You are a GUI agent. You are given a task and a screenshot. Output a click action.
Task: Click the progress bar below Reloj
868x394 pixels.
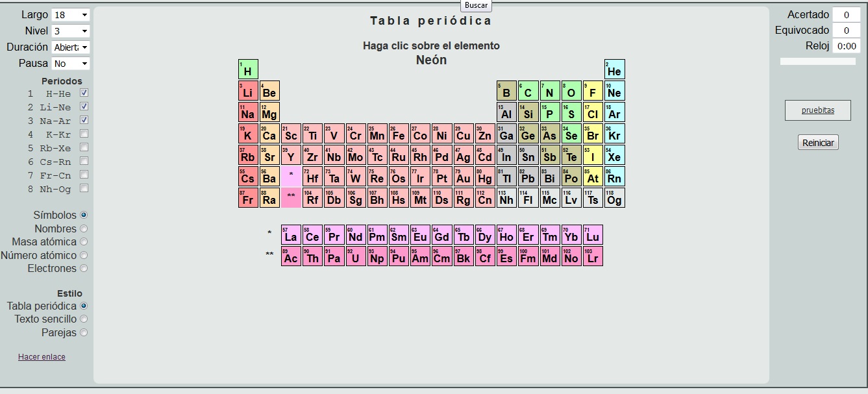(x=817, y=60)
